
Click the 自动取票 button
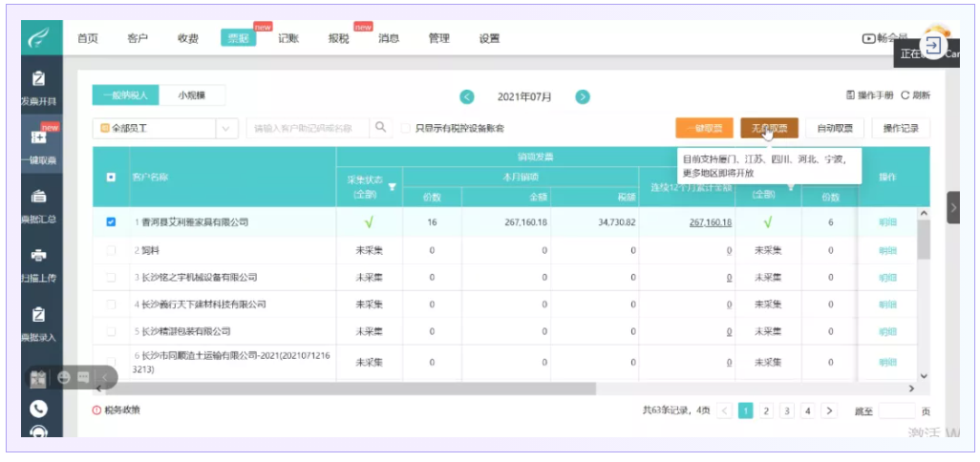pos(834,128)
